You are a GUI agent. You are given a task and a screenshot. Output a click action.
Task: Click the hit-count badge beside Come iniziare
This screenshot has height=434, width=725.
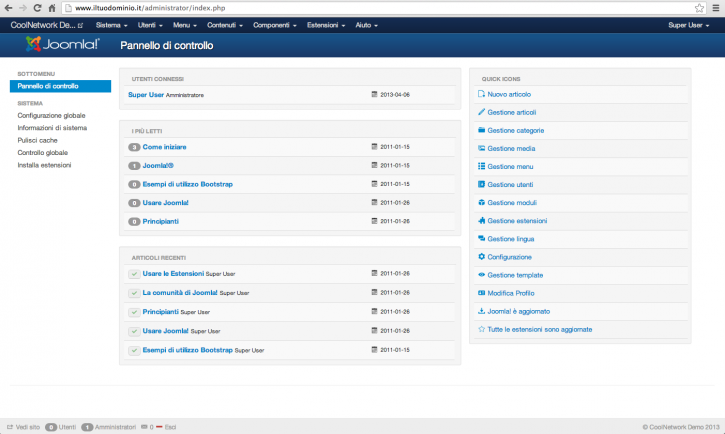134,147
